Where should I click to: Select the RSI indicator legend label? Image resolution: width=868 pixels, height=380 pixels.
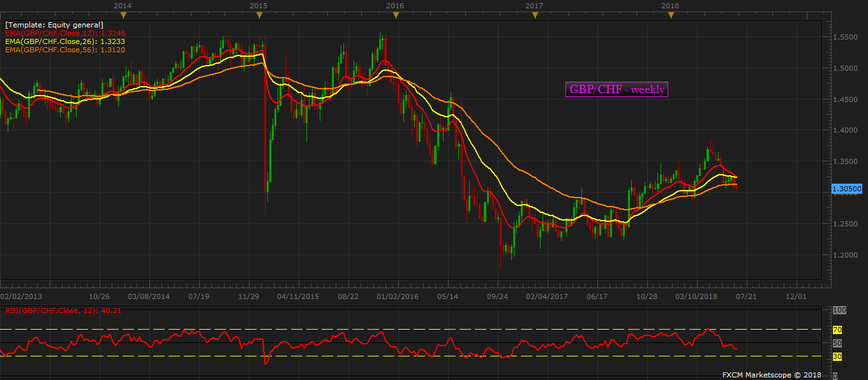pos(63,311)
